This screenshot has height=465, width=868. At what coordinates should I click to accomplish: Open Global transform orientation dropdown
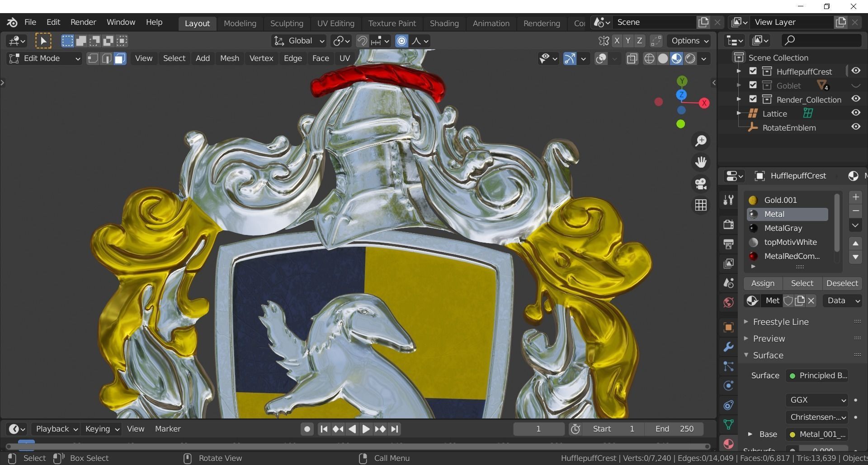pos(298,41)
